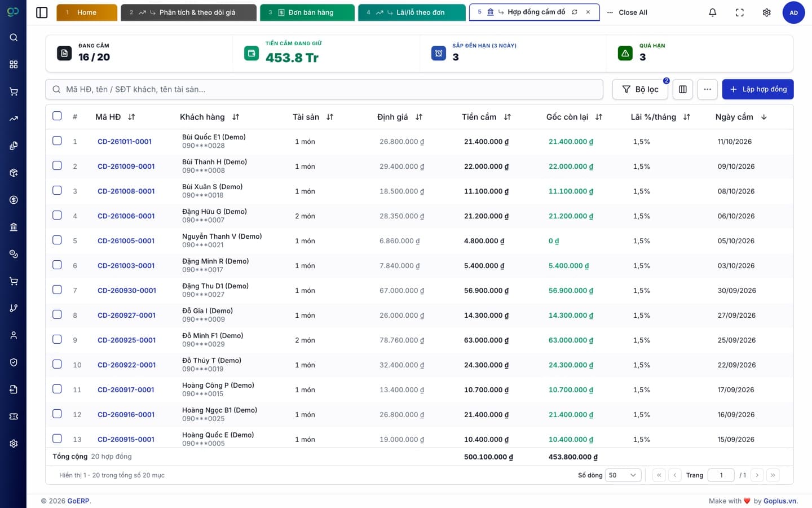
Task: Open the apps grid sidebar icon
Action: pyautogui.click(x=14, y=64)
